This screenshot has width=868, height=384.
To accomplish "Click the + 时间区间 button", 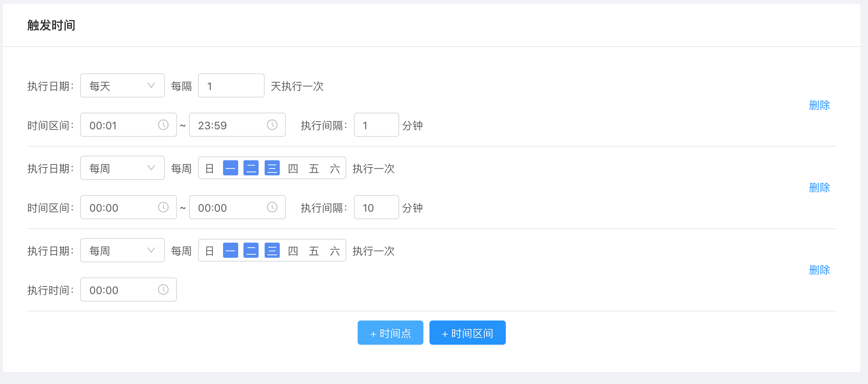I will pos(467,333).
